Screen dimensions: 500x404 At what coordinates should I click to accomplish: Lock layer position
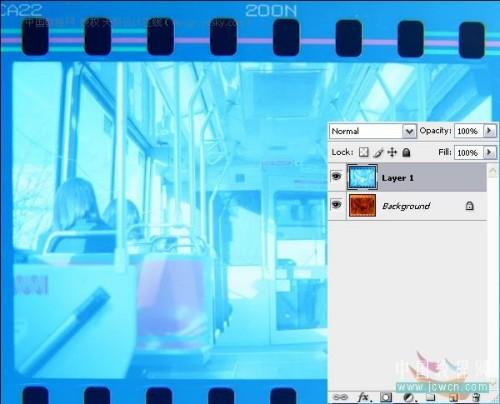click(x=392, y=152)
